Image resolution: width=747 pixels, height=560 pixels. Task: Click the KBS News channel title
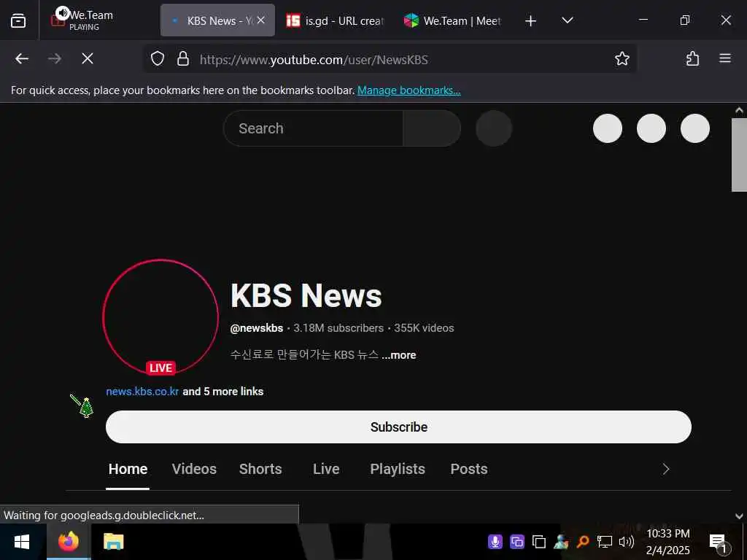(306, 296)
